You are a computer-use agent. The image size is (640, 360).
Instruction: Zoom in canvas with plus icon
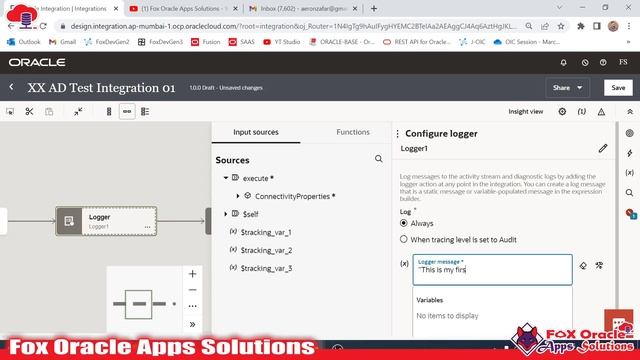[x=192, y=274]
